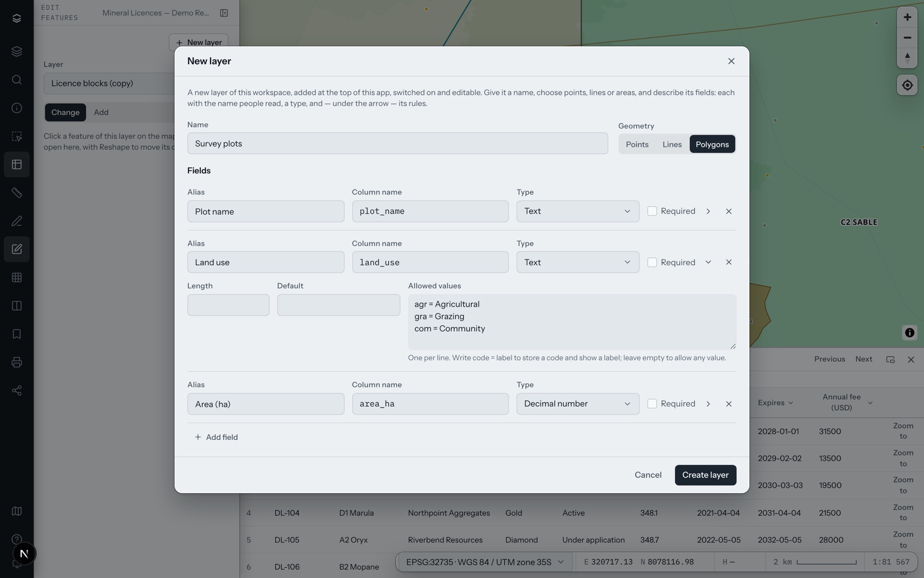Edit the layer Name field
The image size is (924, 578).
[397, 143]
